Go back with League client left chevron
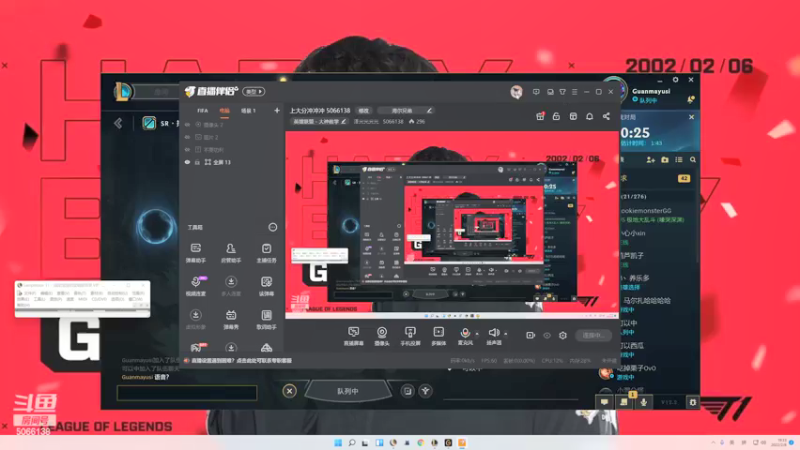The image size is (800, 450). 118,123
